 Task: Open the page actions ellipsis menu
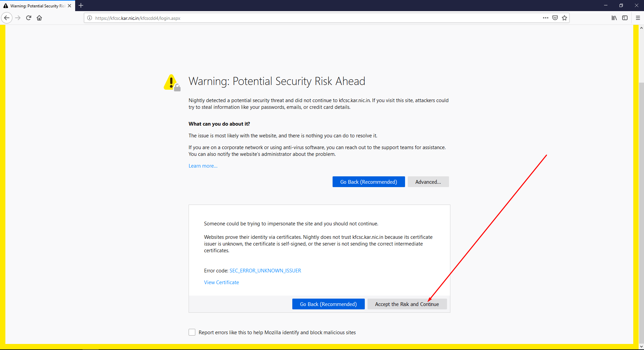[545, 18]
